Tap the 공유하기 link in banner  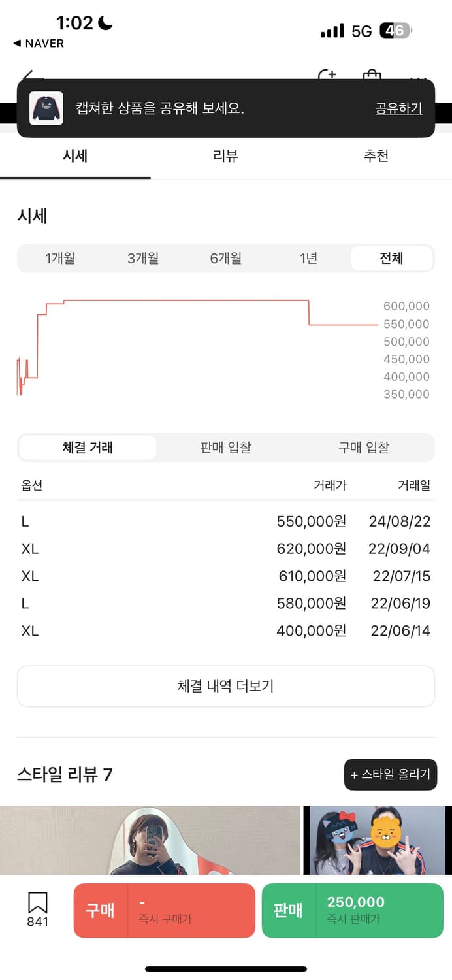(x=398, y=108)
